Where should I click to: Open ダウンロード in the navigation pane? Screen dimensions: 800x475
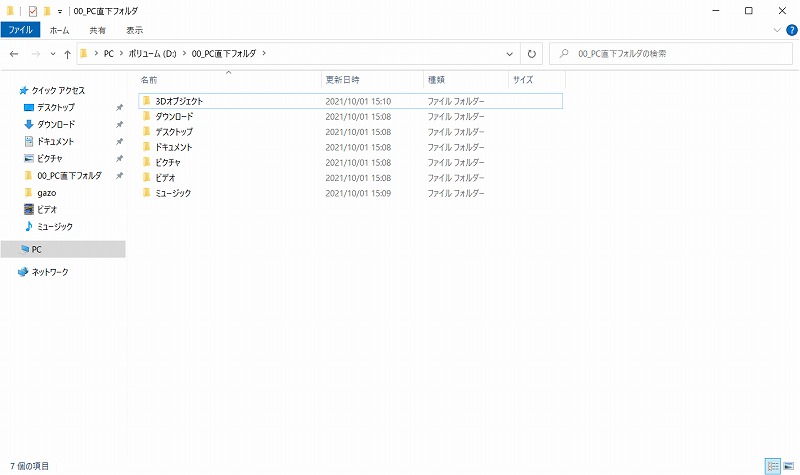tap(56, 124)
